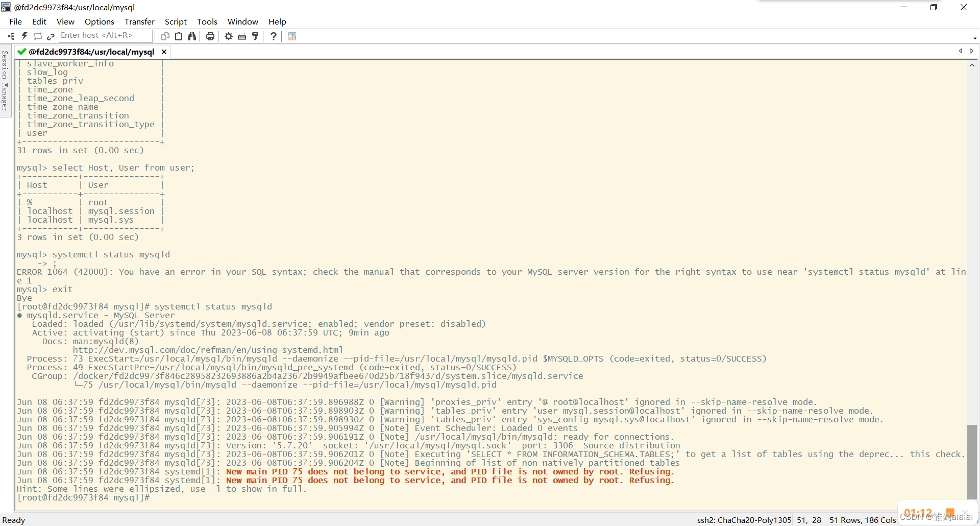
Task: Open the Options menu
Action: (x=100, y=21)
